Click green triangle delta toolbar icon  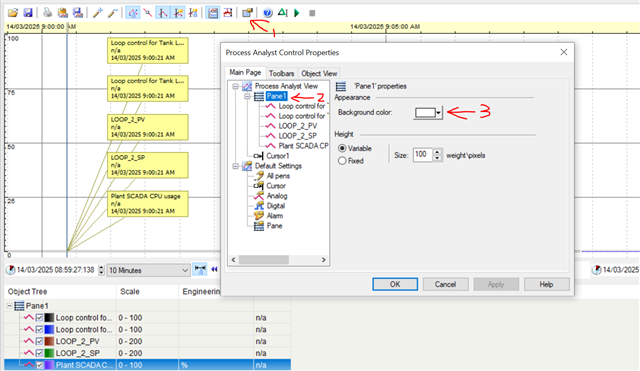click(x=282, y=13)
